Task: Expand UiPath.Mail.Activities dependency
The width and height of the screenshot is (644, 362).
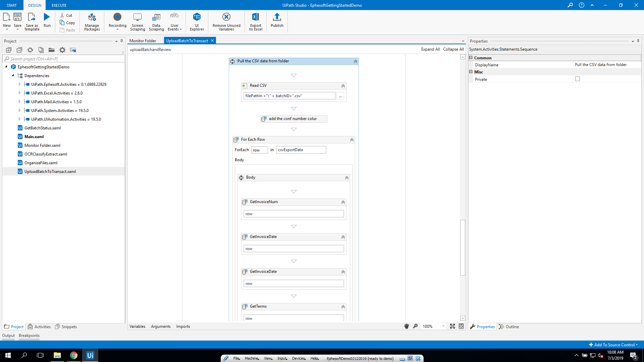Action: tap(19, 102)
